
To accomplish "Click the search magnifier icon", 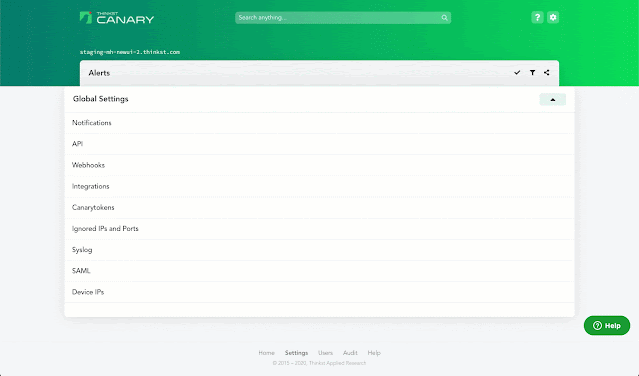I will 444,18.
